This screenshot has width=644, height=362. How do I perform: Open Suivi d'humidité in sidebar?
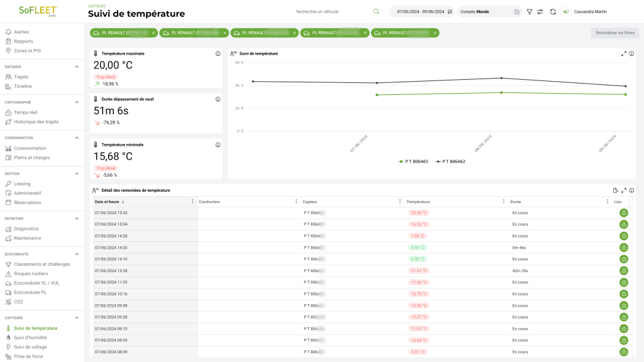[x=30, y=337]
